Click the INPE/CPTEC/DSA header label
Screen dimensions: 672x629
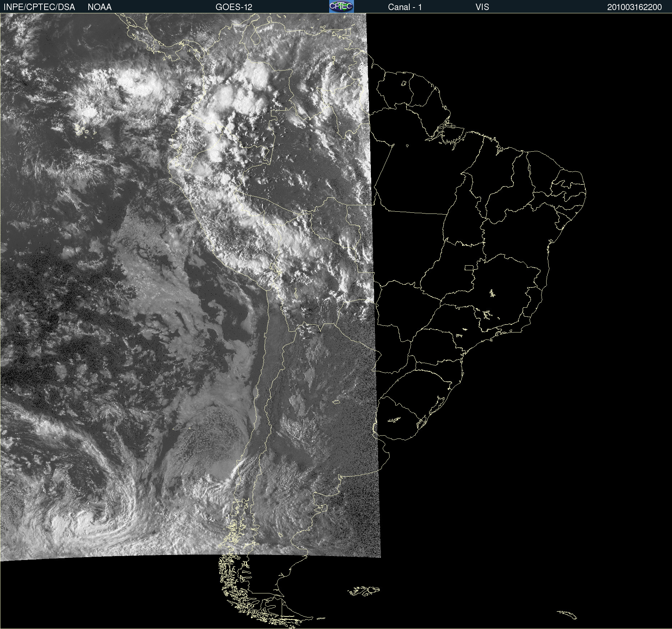[39, 7]
